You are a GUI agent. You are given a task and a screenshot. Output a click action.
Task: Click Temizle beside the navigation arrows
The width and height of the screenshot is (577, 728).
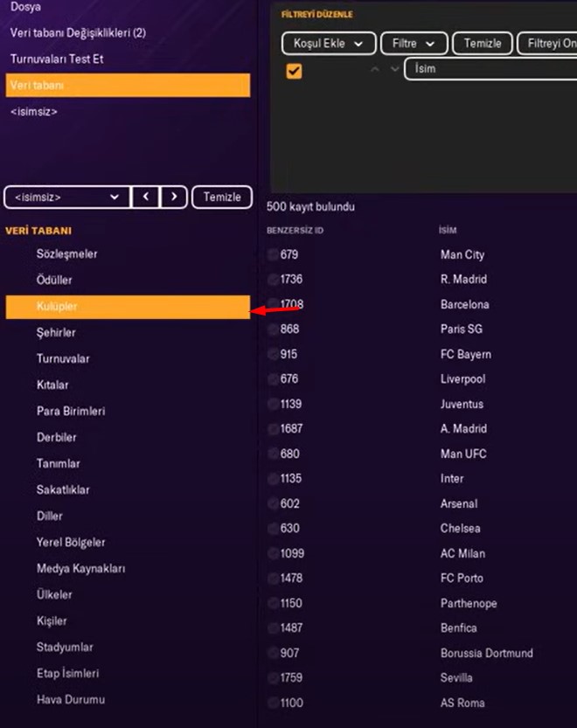222,197
